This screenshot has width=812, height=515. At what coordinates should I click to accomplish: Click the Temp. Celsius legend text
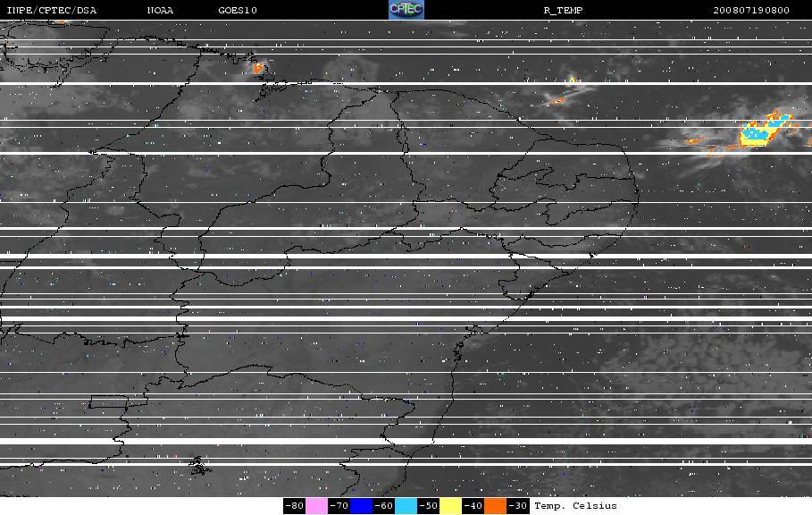point(575,506)
